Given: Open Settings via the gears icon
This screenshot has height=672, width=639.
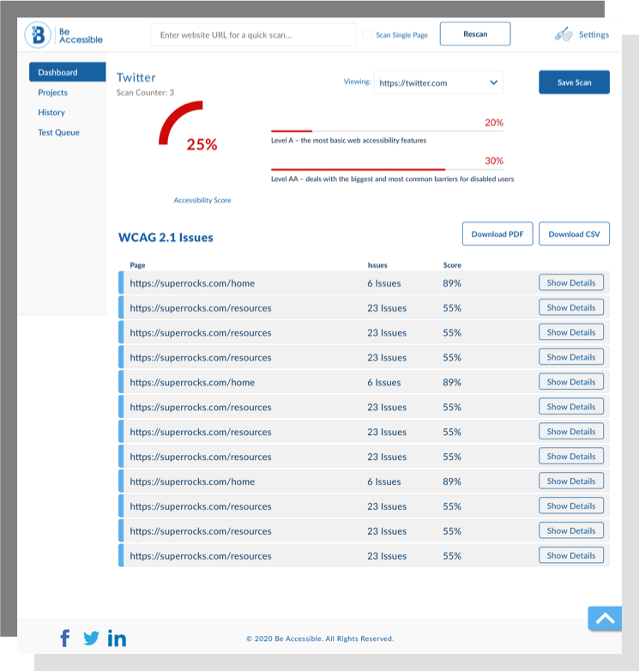Looking at the screenshot, I should pos(564,34).
